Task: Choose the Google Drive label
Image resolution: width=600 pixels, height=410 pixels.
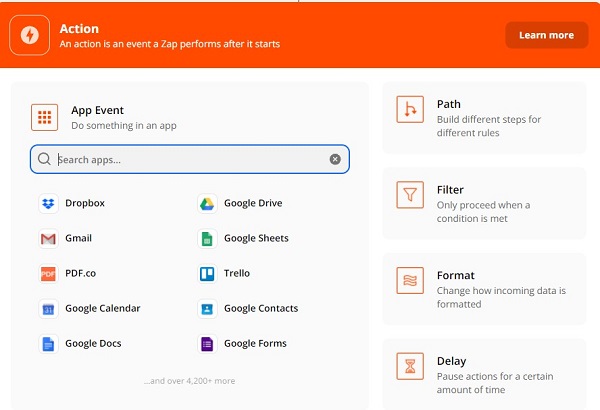Action: pos(253,203)
